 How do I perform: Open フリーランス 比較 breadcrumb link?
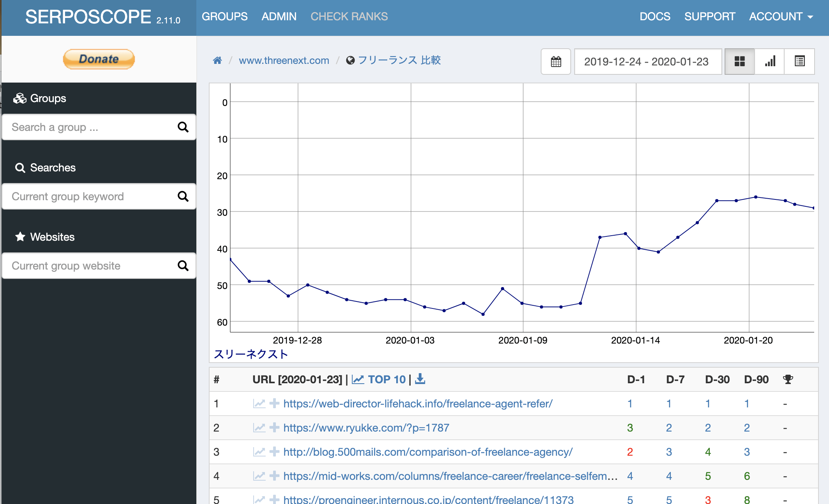[x=399, y=60]
